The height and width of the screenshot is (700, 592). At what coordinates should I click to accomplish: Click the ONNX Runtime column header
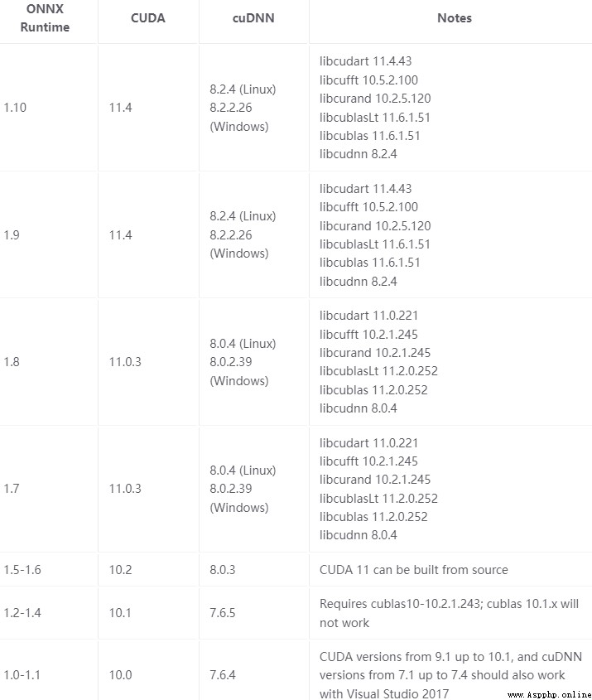[x=45, y=18]
